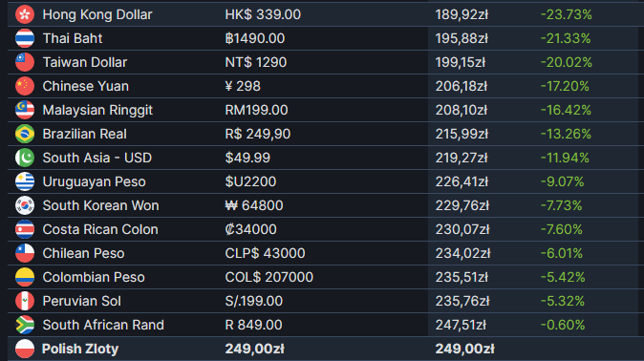Click the Thailand flag icon
Image resolution: width=644 pixels, height=361 pixels.
click(x=25, y=38)
